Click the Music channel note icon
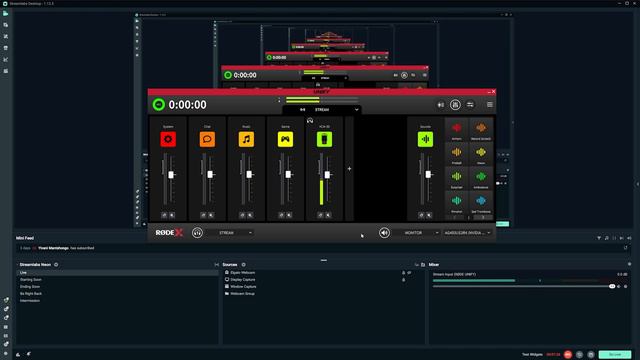 click(x=246, y=139)
